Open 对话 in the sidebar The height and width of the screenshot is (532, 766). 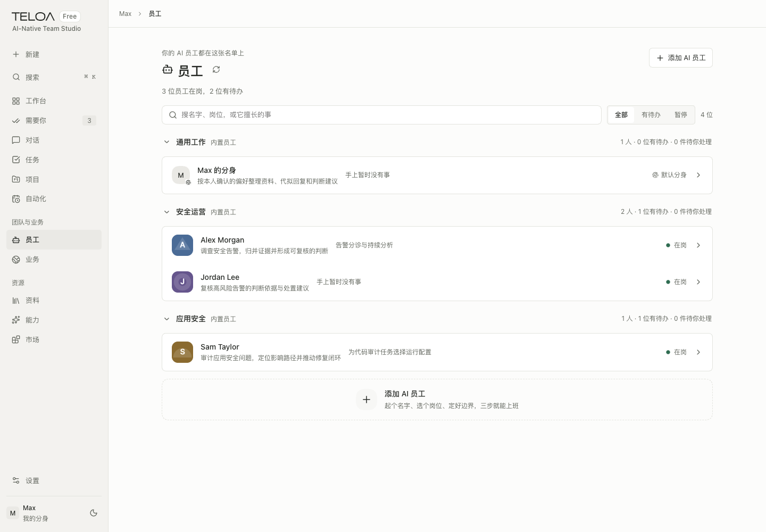(x=54, y=140)
